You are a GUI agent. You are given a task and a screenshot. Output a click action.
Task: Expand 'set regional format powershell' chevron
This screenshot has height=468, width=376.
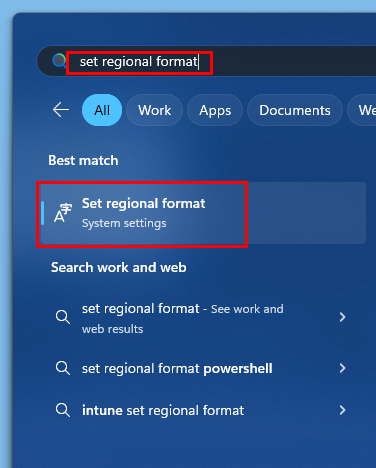pyautogui.click(x=342, y=368)
